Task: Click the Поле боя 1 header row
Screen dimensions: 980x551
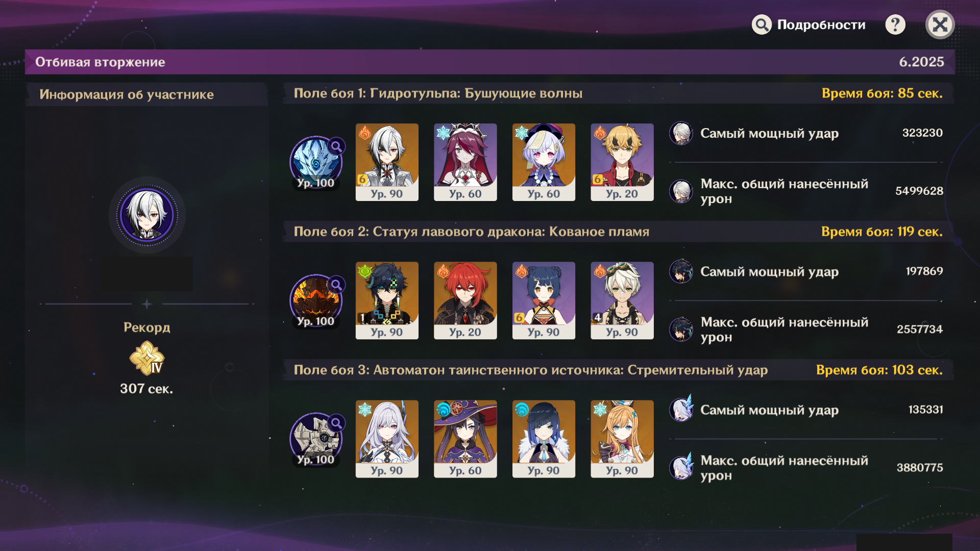Action: [x=618, y=93]
